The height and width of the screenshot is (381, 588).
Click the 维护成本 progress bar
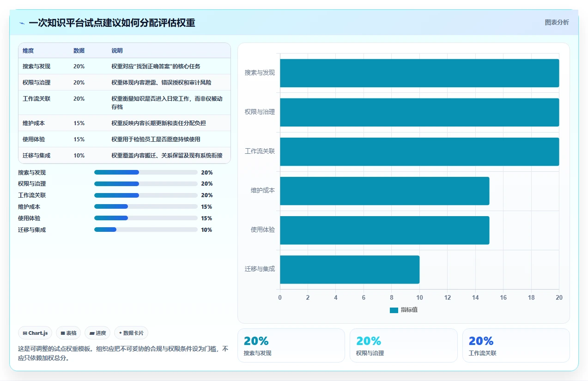coord(146,207)
